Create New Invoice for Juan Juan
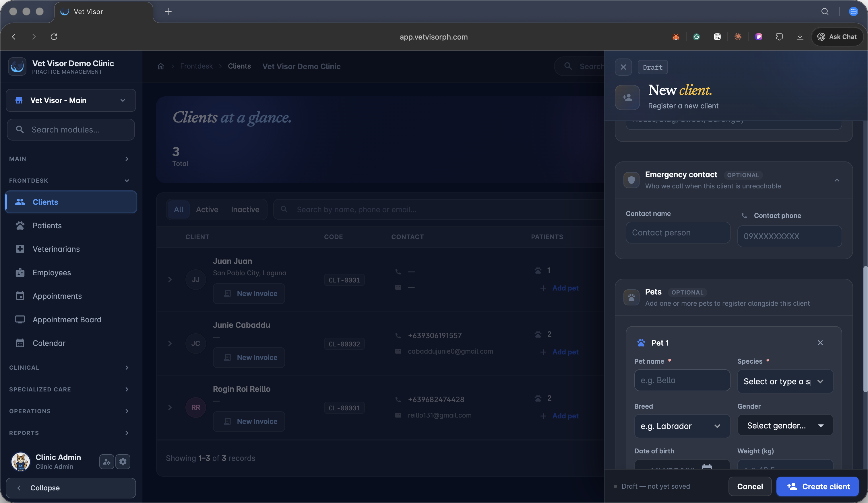Screen dimensions: 868x503 coord(249,293)
